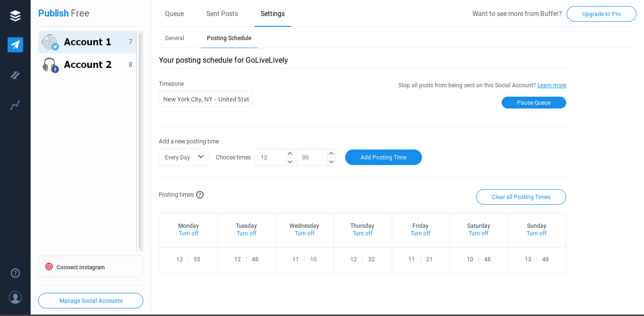
Task: Click Clear all Posting Times button
Action: 521,197
